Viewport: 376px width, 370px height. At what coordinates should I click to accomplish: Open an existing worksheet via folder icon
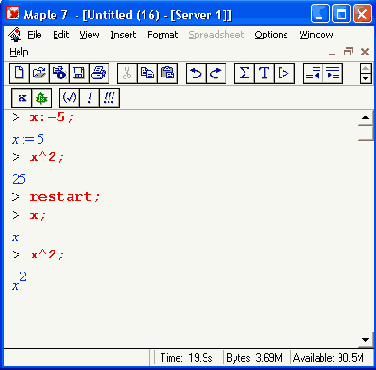pos(39,73)
